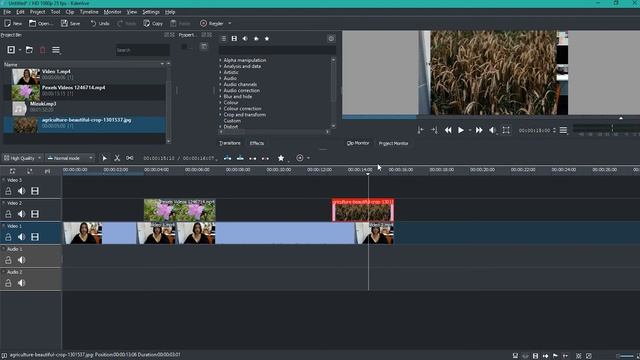Click the Undo button in the toolbar
This screenshot has height=360, width=640.
(100, 23)
